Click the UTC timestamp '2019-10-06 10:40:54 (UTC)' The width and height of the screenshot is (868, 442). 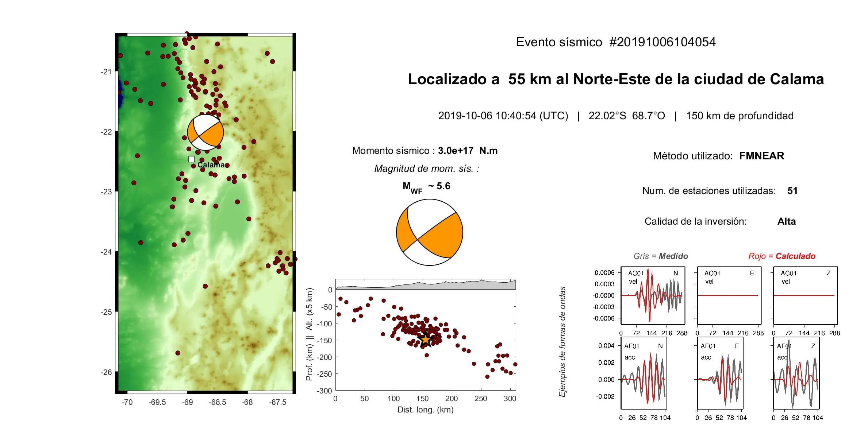coord(503,116)
